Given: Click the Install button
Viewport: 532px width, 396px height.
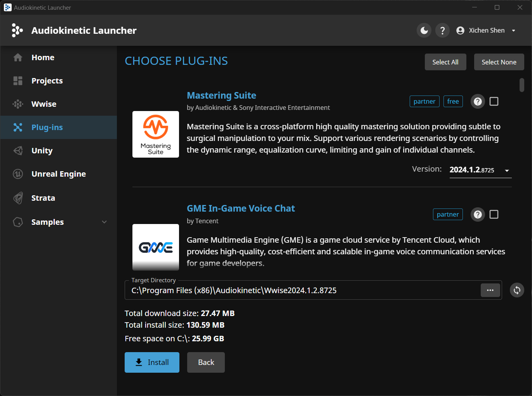Looking at the screenshot, I should click(x=152, y=362).
